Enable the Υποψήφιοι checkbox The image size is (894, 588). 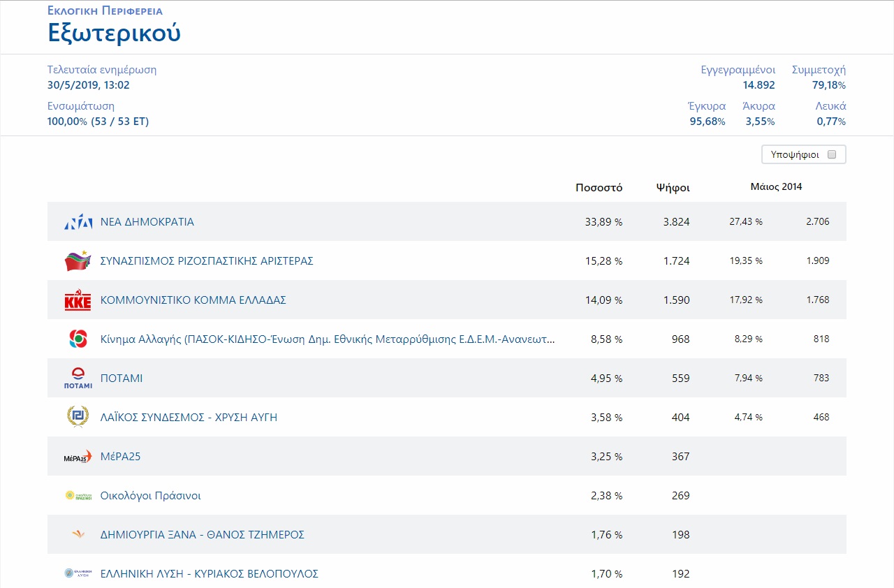pos(831,154)
